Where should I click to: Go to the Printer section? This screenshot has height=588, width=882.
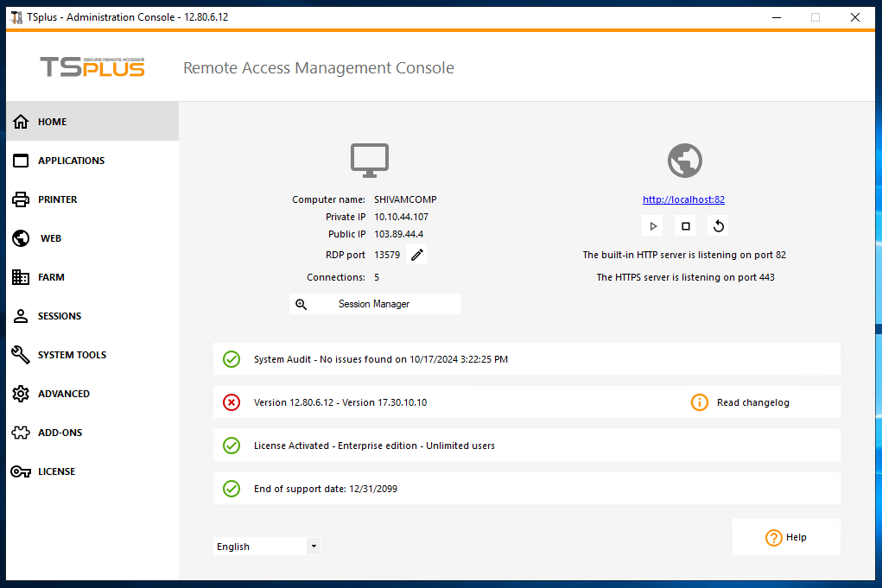[x=92, y=199]
